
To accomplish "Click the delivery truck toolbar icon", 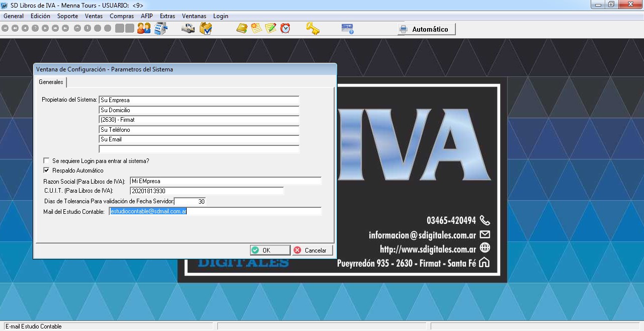I will (x=188, y=29).
